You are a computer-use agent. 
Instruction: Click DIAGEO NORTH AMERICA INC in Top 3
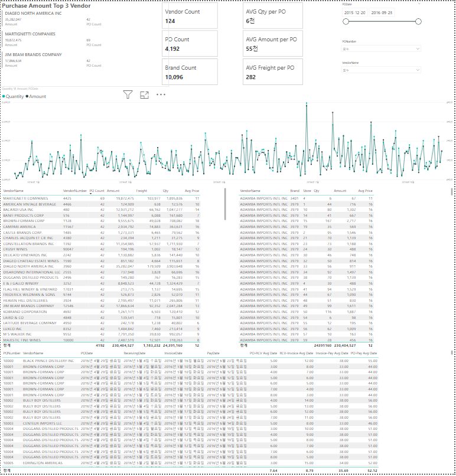[34, 14]
